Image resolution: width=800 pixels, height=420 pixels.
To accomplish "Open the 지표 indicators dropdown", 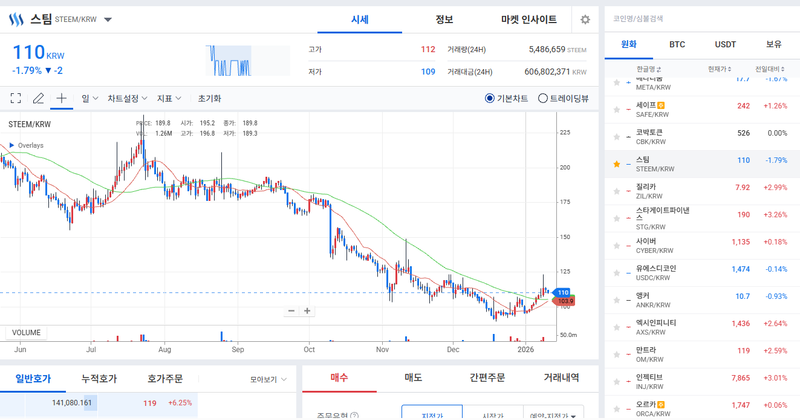I will pyautogui.click(x=171, y=98).
